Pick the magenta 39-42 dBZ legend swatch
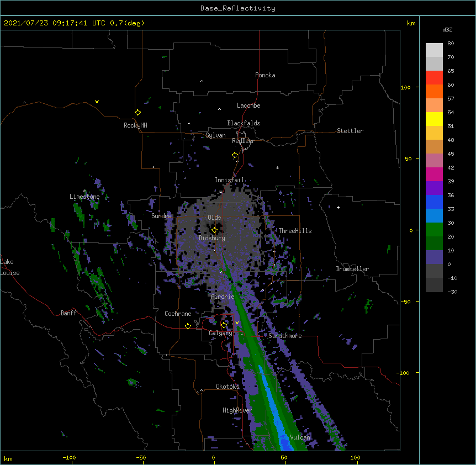The image size is (476, 465). pos(434,174)
